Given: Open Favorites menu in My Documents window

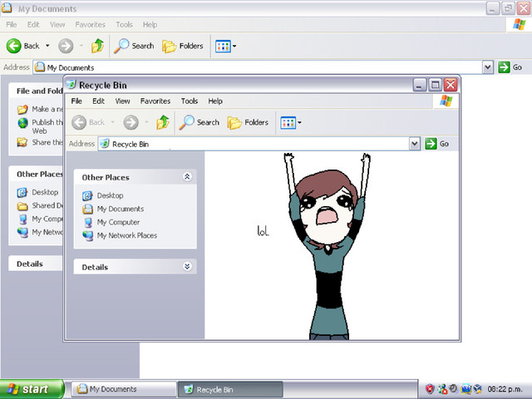Looking at the screenshot, I should click(x=91, y=24).
